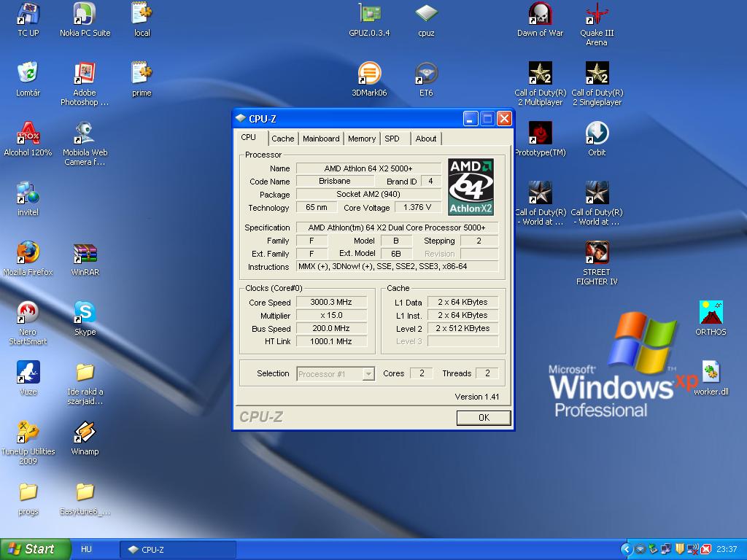Screen dimensions: 747x560
Task: Switch to the Memory tab
Action: (362, 139)
